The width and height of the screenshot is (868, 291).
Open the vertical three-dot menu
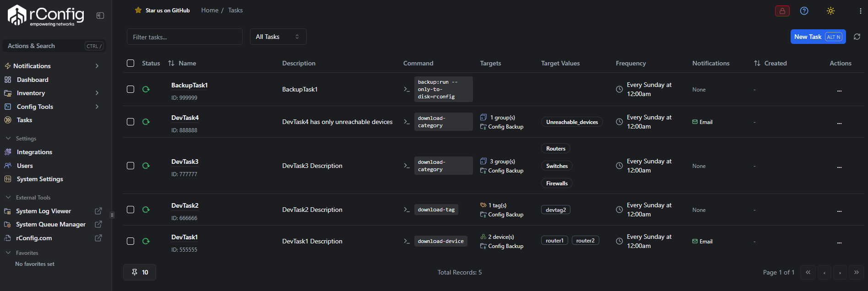(861, 11)
